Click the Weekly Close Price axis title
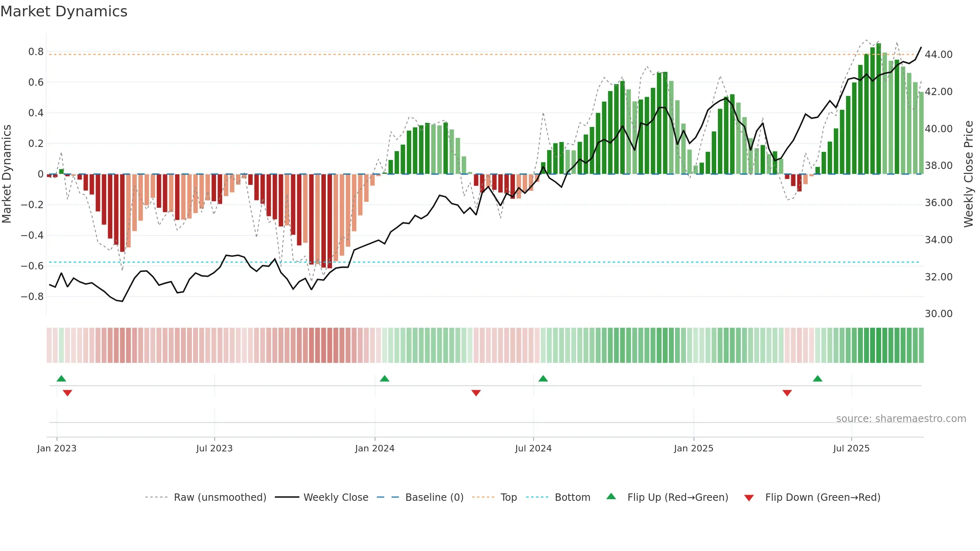 pyautogui.click(x=969, y=174)
